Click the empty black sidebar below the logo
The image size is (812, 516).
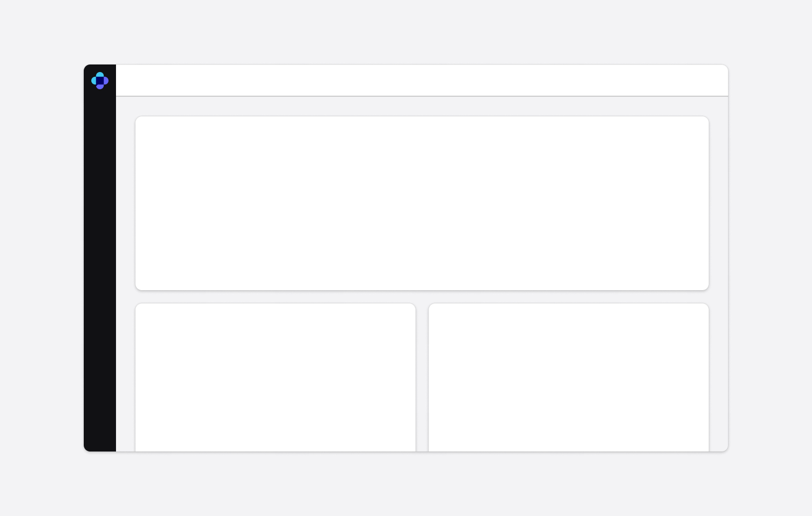[100, 269]
